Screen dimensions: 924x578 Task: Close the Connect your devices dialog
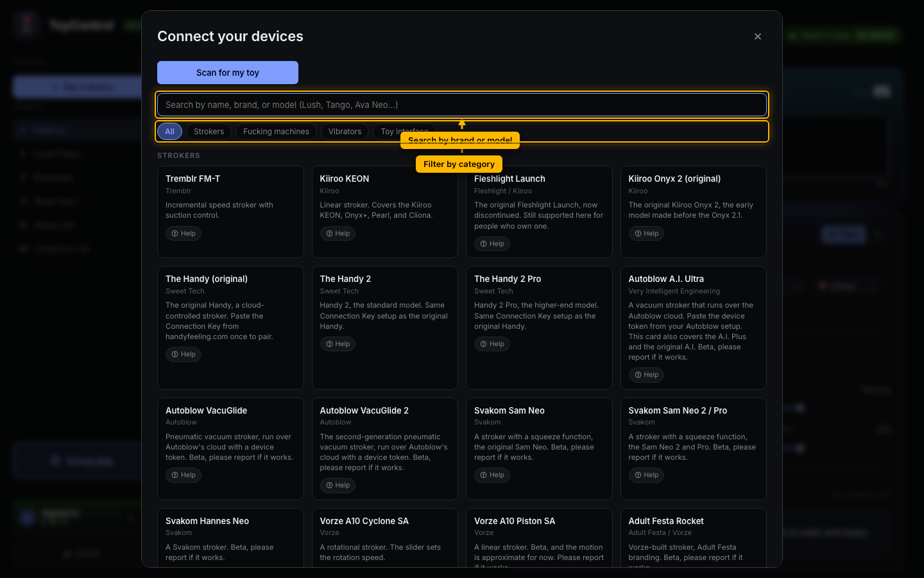[758, 37]
